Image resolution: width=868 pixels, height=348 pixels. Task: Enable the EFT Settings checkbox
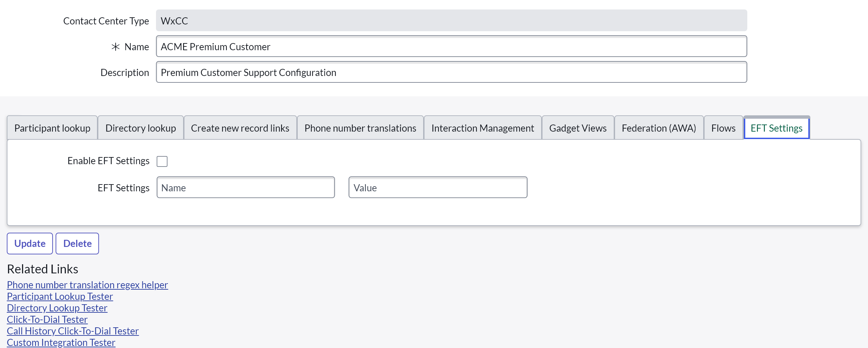click(x=162, y=161)
